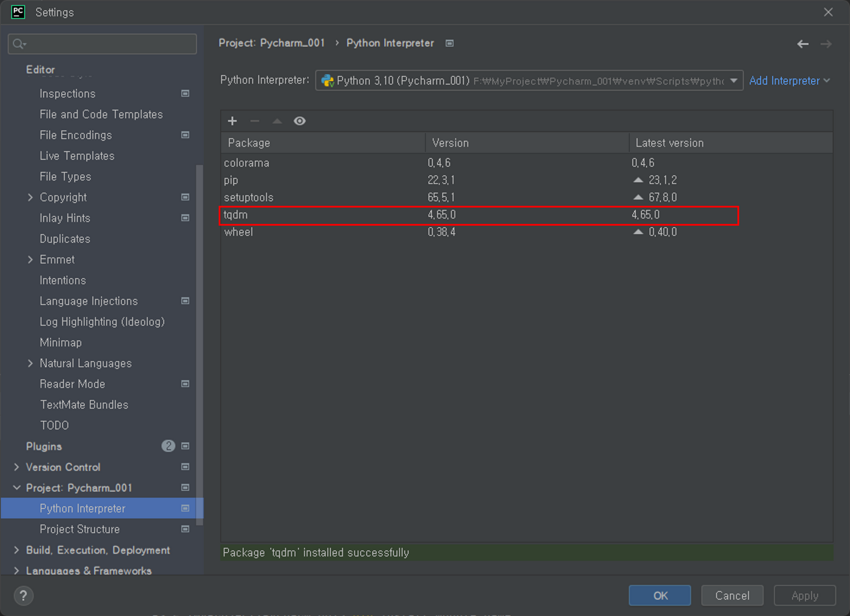Click project-level icon next to Language Injections

pyautogui.click(x=185, y=301)
